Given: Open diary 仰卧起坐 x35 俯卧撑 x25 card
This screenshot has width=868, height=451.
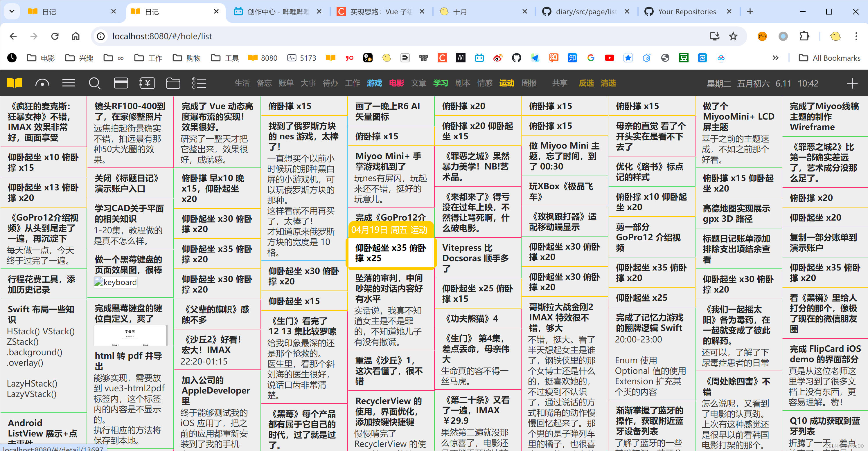Looking at the screenshot, I should 391,253.
